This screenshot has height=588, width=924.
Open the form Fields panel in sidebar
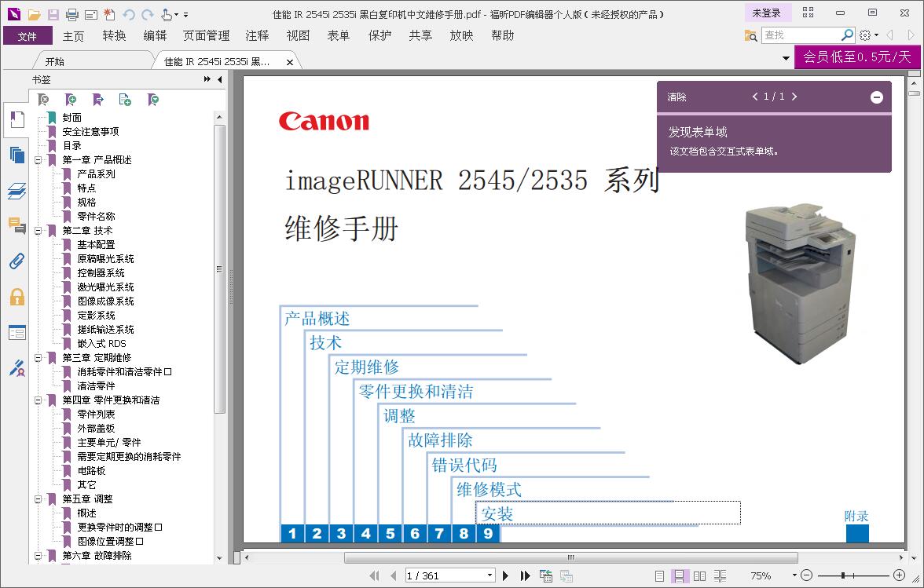[x=17, y=333]
